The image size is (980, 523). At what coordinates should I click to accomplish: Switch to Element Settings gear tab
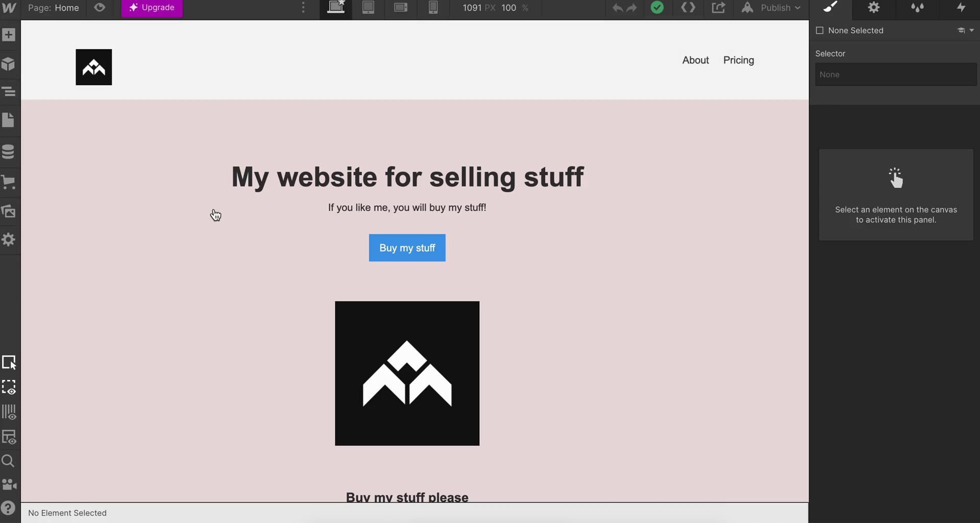(x=874, y=8)
